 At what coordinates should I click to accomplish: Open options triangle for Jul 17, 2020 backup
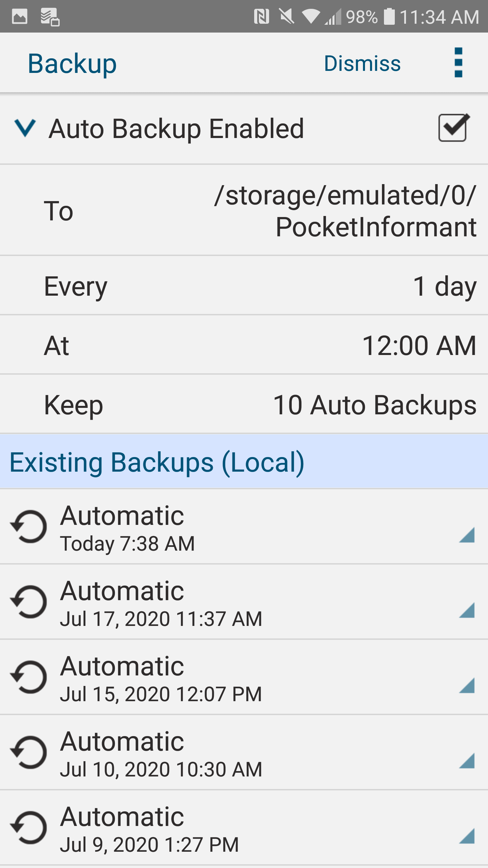coord(467,610)
